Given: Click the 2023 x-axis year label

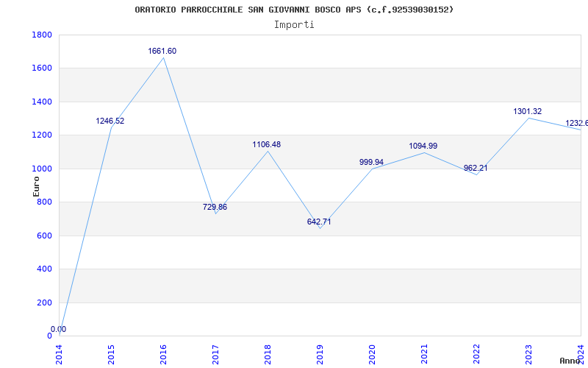Looking at the screenshot, I should [x=528, y=355].
